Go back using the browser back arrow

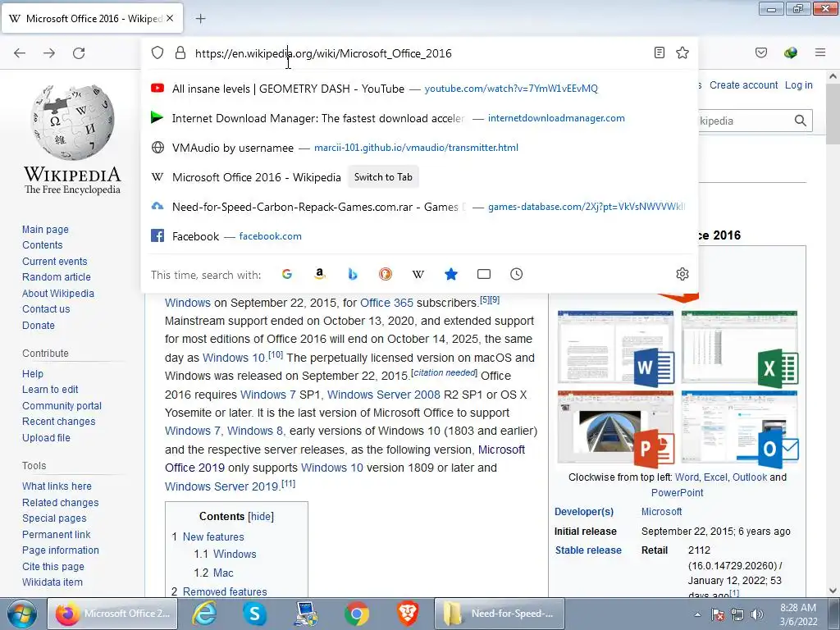20,53
